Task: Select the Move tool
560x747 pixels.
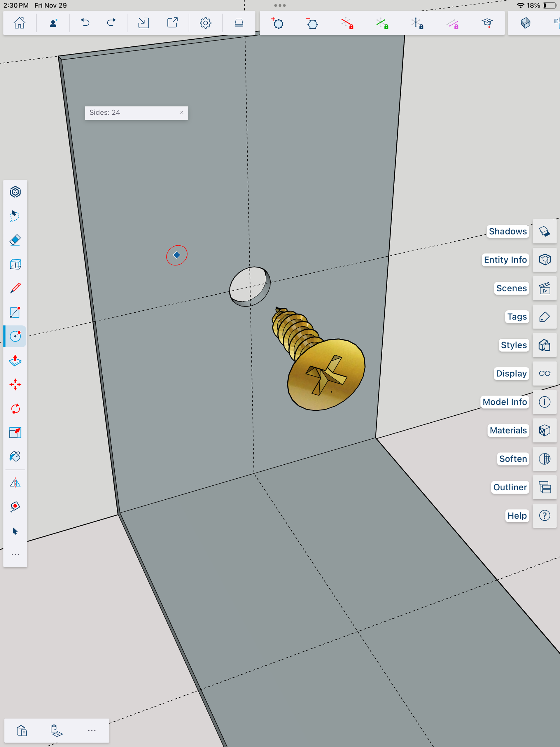Action: click(15, 385)
